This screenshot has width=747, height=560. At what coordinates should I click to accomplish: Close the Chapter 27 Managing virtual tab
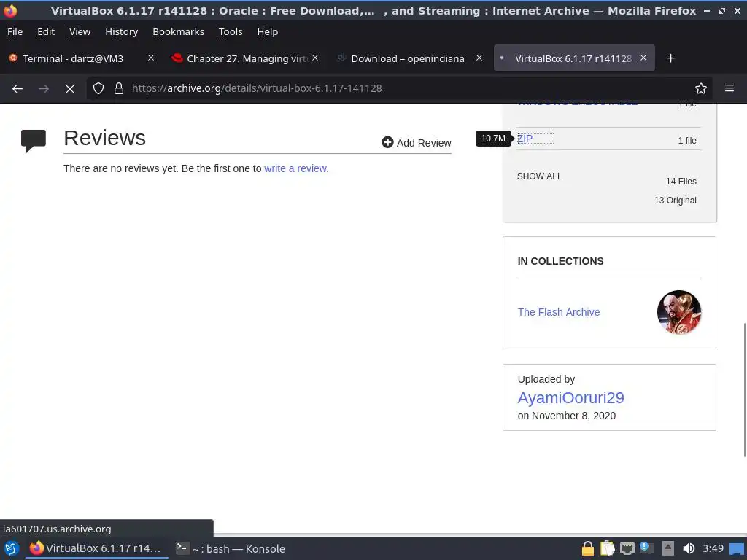click(315, 58)
